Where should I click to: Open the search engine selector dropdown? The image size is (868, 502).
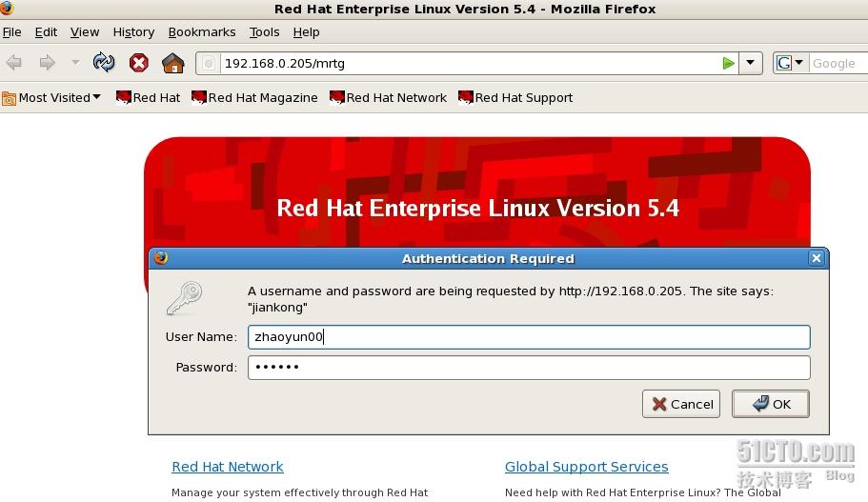(x=791, y=63)
